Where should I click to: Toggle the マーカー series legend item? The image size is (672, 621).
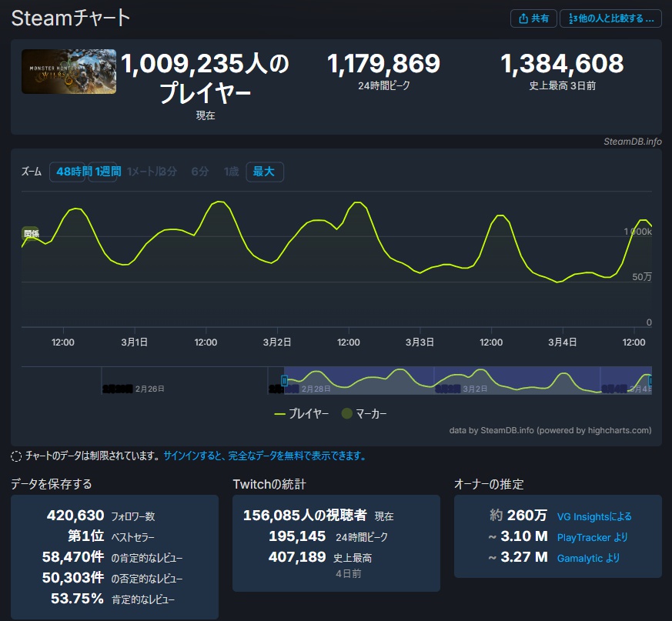coord(364,413)
